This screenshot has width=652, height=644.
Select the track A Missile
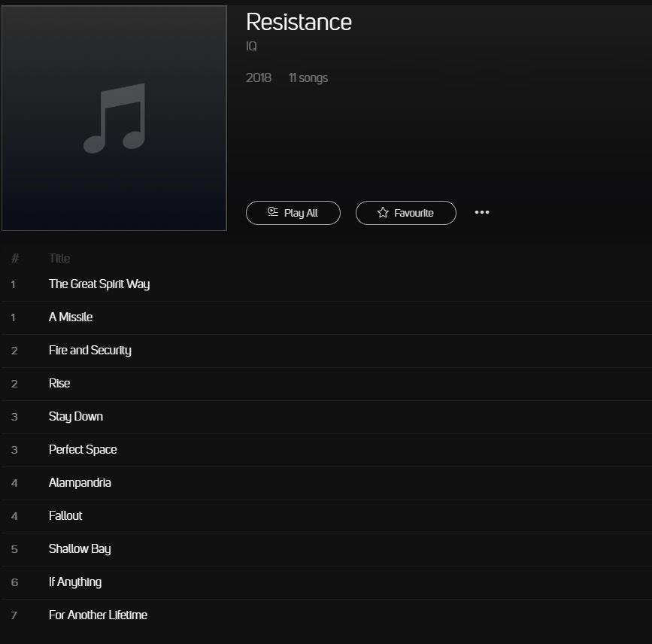pyautogui.click(x=71, y=317)
